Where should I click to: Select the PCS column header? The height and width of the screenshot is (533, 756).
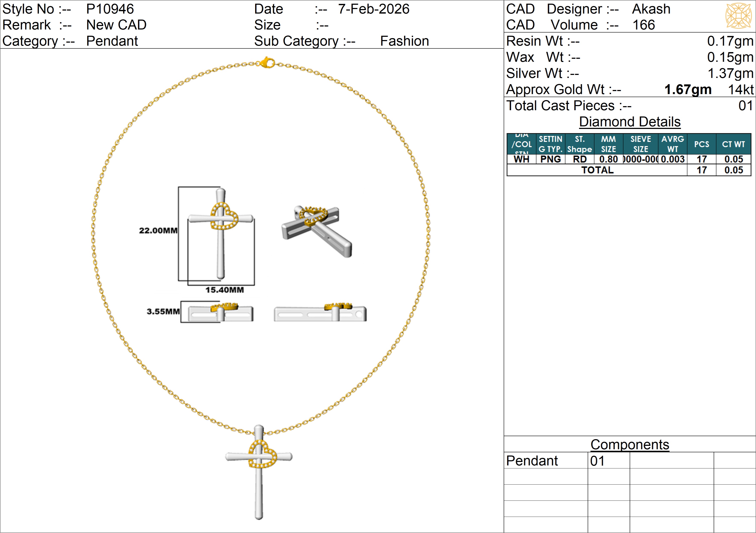(701, 144)
